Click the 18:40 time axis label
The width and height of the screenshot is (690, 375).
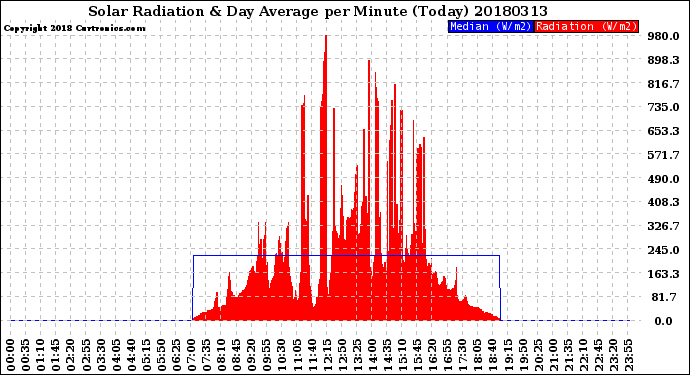click(493, 355)
